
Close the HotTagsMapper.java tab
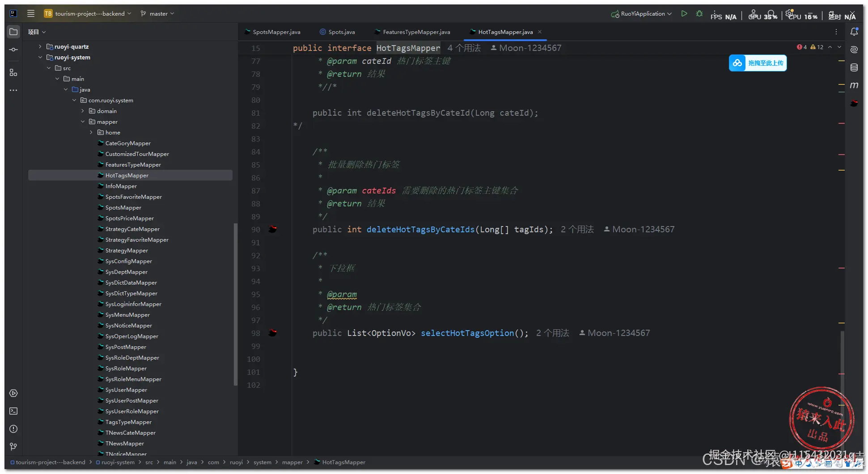(x=540, y=32)
